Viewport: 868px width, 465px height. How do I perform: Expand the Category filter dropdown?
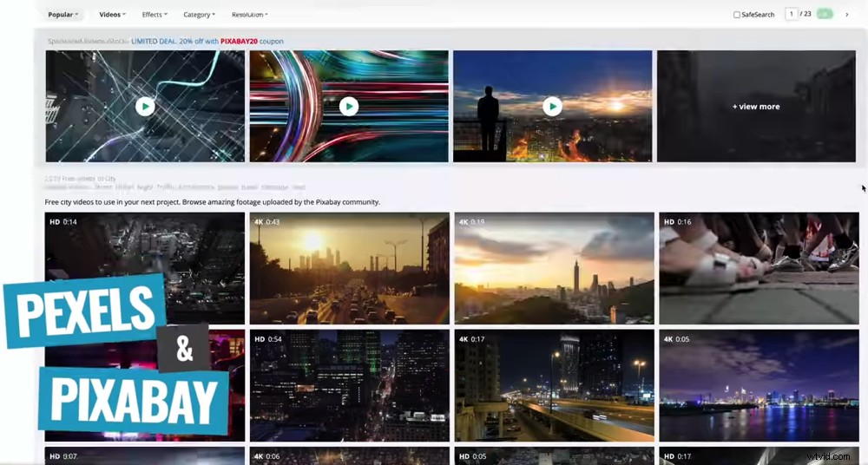[x=200, y=15]
